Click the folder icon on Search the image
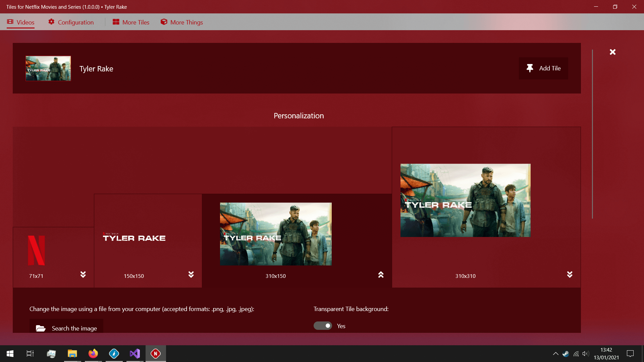Viewport: 644px width, 362px height. [41, 328]
